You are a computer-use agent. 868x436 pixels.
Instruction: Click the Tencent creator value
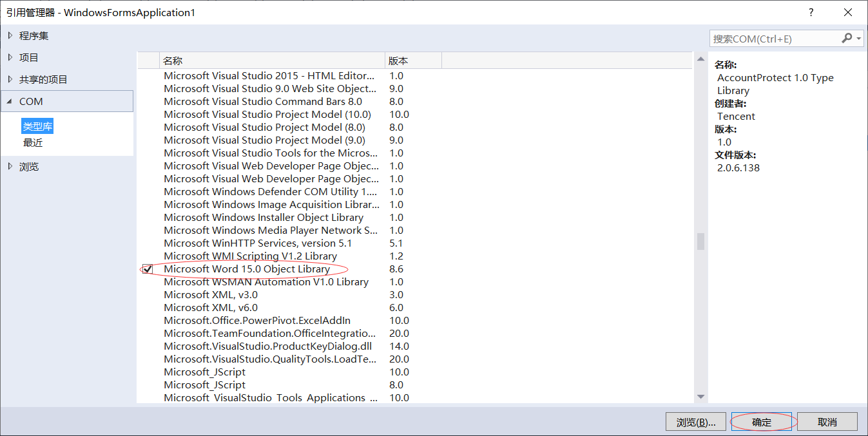pyautogui.click(x=736, y=117)
